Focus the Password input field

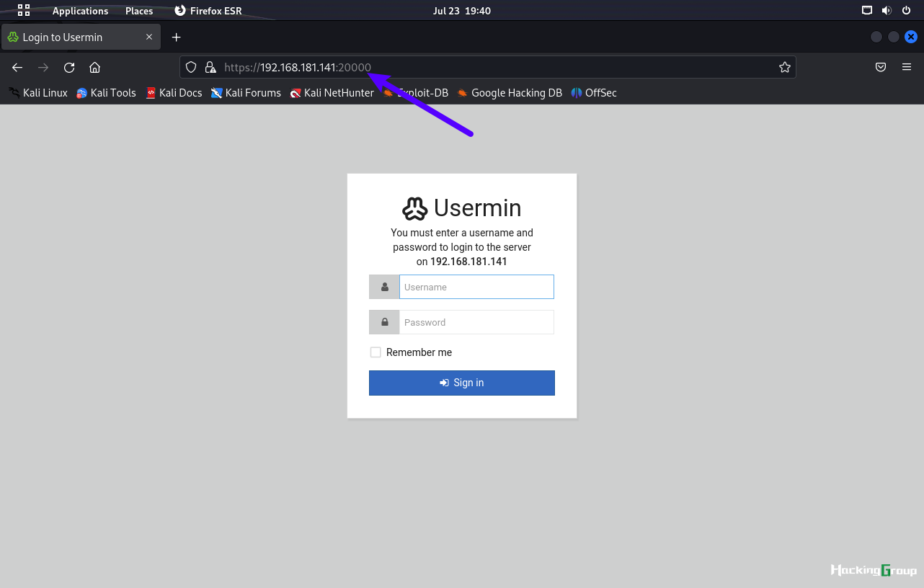pos(476,322)
